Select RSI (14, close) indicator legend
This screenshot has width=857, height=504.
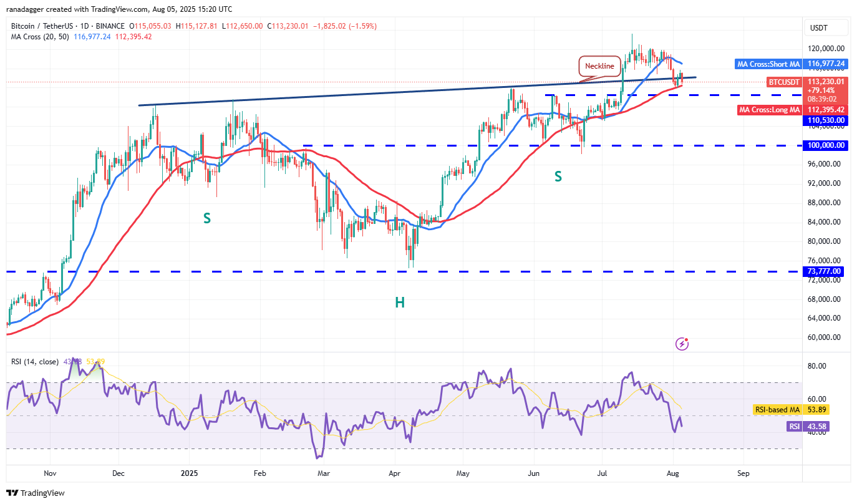coord(35,362)
